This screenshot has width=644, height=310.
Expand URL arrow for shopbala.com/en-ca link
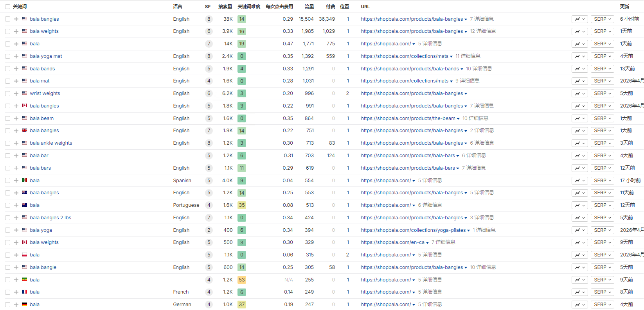[x=427, y=243]
